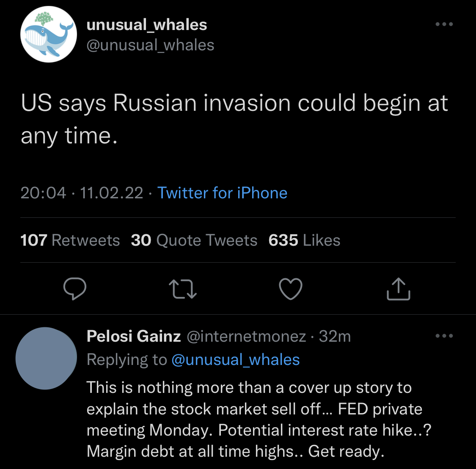Tap the 32m reply timestamp
The image size is (476, 469).
pyautogui.click(x=335, y=336)
